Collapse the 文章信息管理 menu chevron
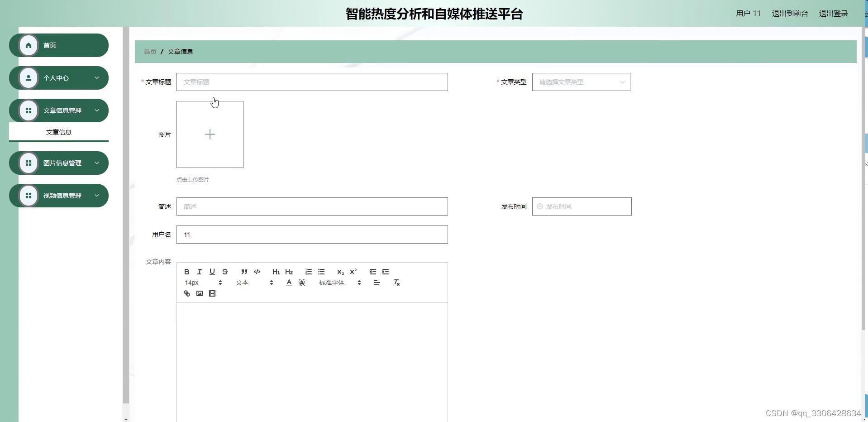 click(x=97, y=110)
